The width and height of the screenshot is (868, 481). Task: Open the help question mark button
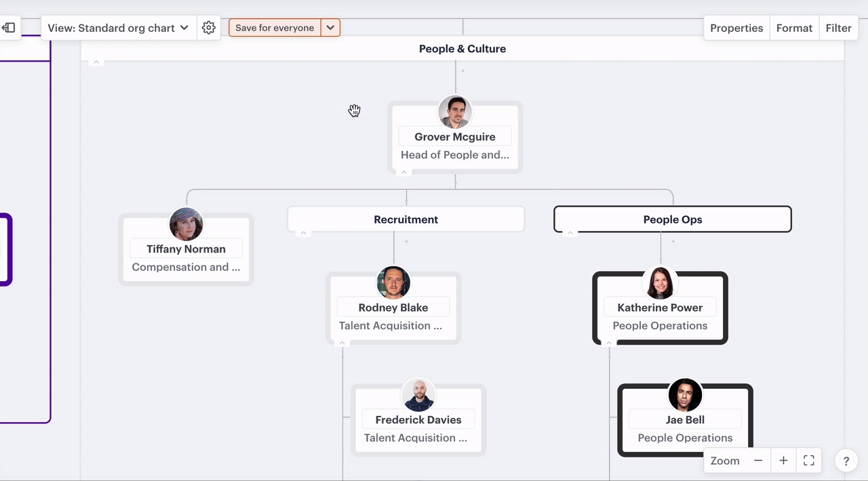[846, 461]
